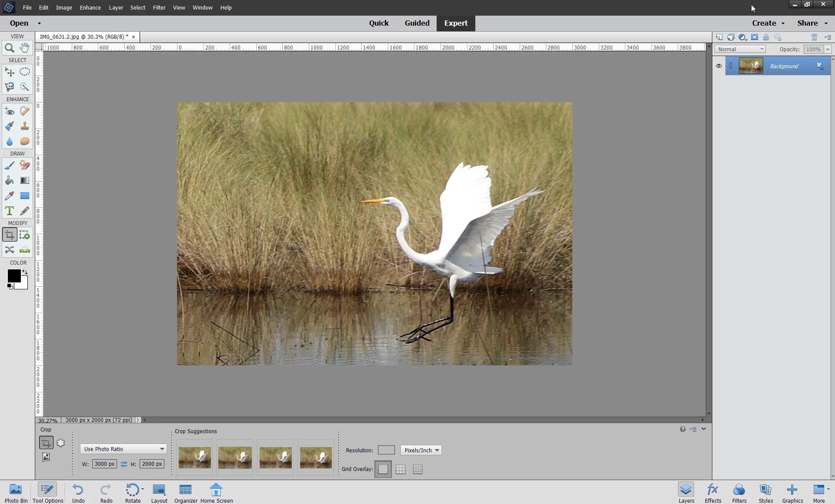835x504 pixels.
Task: Open the Use Photo Ratio dropdown
Action: click(x=123, y=449)
